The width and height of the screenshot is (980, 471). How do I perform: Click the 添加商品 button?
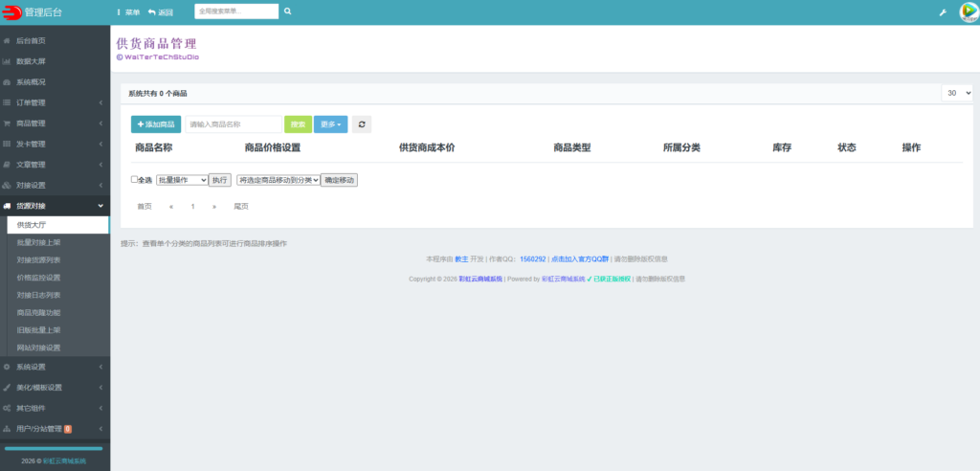coord(156,124)
